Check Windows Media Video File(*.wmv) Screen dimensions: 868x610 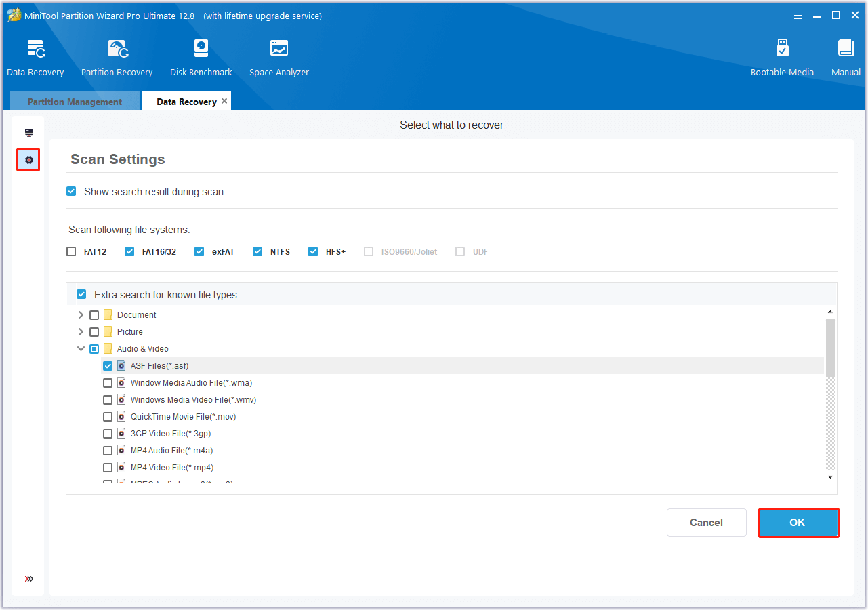108,399
